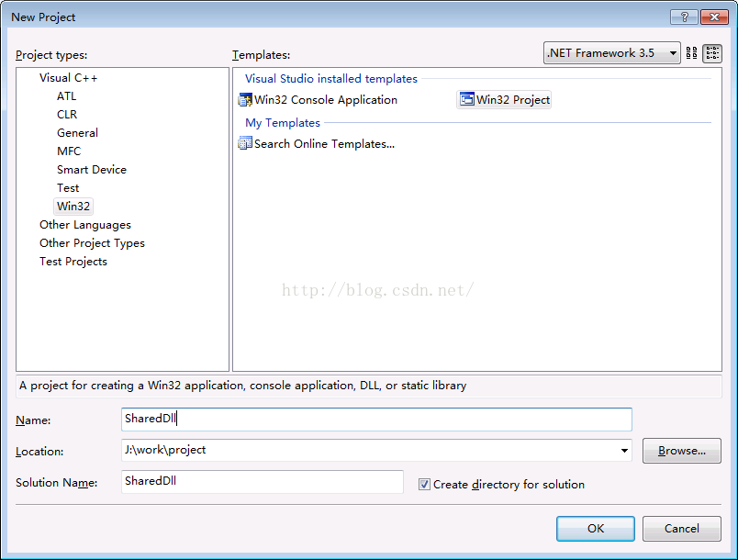Select Other Project Types node
738x560 pixels.
pos(92,243)
